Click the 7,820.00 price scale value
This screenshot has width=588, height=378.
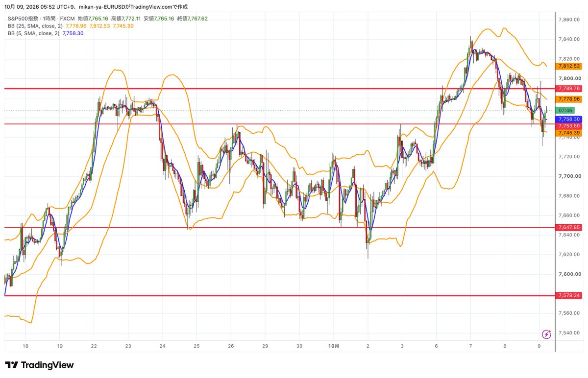tap(570, 59)
